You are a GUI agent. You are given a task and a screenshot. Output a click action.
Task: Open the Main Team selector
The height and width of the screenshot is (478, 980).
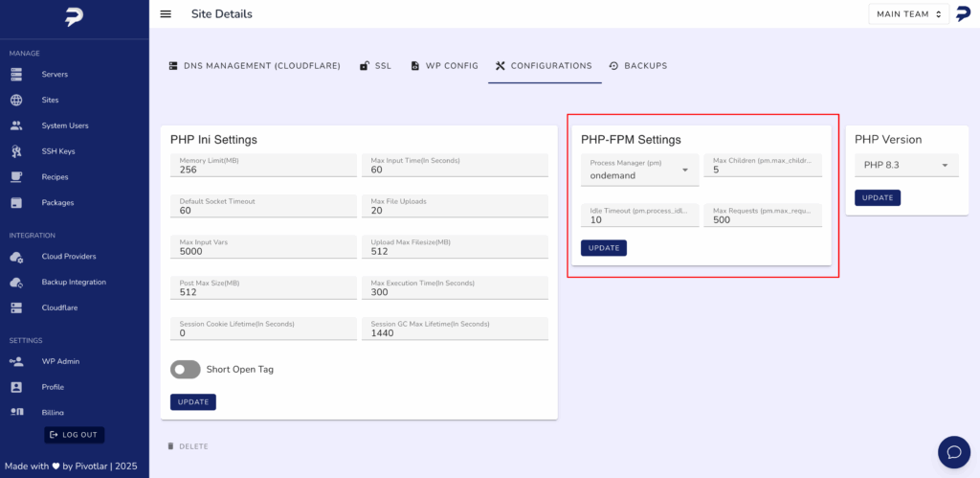909,13
